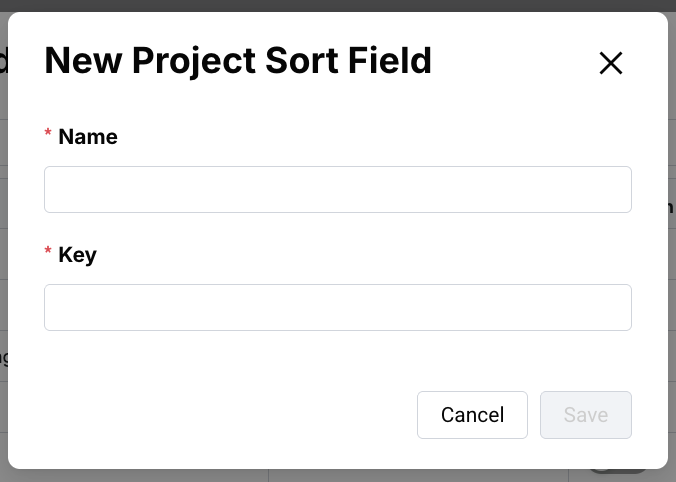The height and width of the screenshot is (482, 676).
Task: Click the dimmed backdrop above the dialog
Action: click(x=338, y=5)
